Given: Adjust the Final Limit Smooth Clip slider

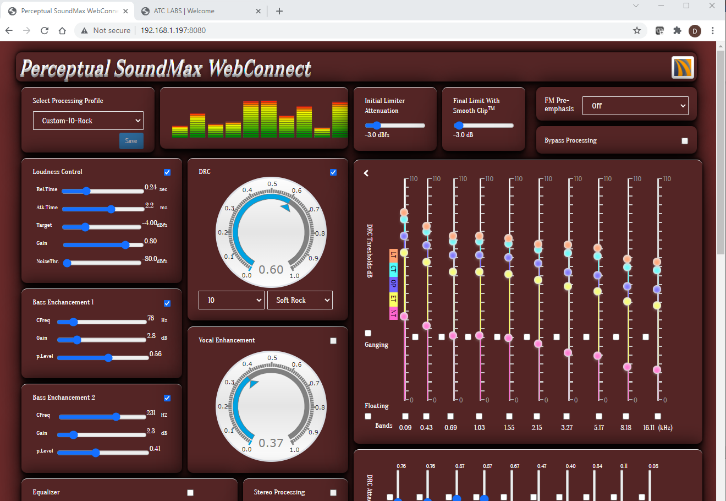Looking at the screenshot, I should 483,125.
